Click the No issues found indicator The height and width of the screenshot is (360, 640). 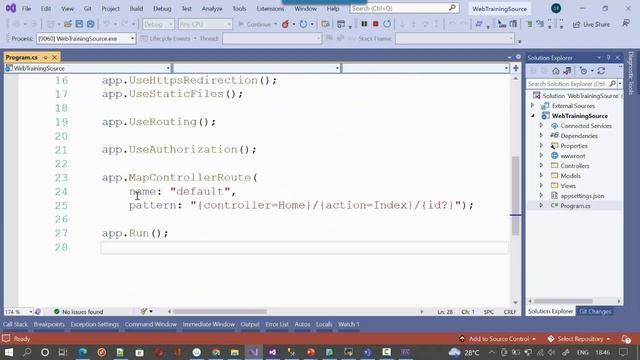tap(78, 311)
